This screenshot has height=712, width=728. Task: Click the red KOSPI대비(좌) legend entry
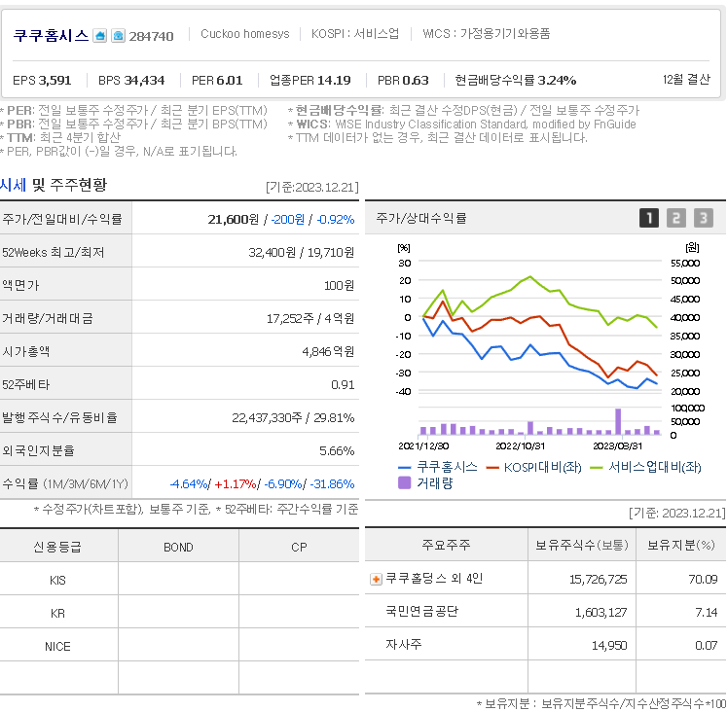[534, 467]
